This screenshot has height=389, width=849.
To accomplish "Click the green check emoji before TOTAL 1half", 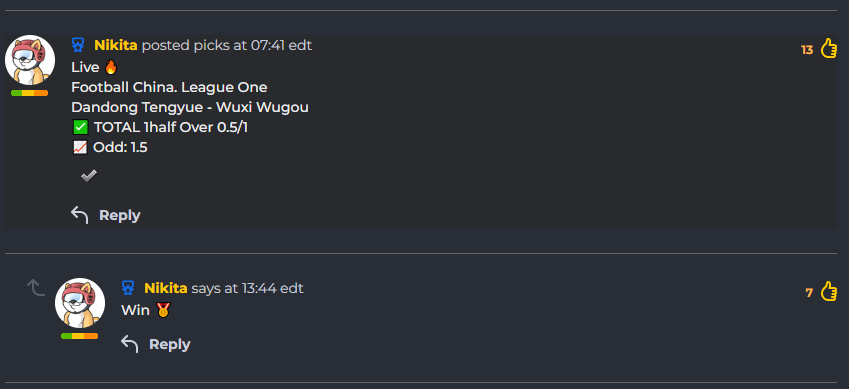I will coord(80,127).
